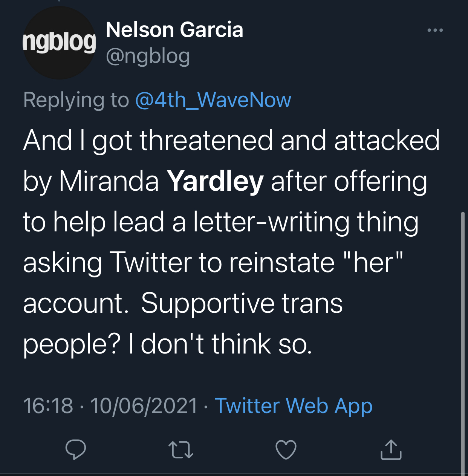Click the @ngblog handle

click(x=148, y=56)
